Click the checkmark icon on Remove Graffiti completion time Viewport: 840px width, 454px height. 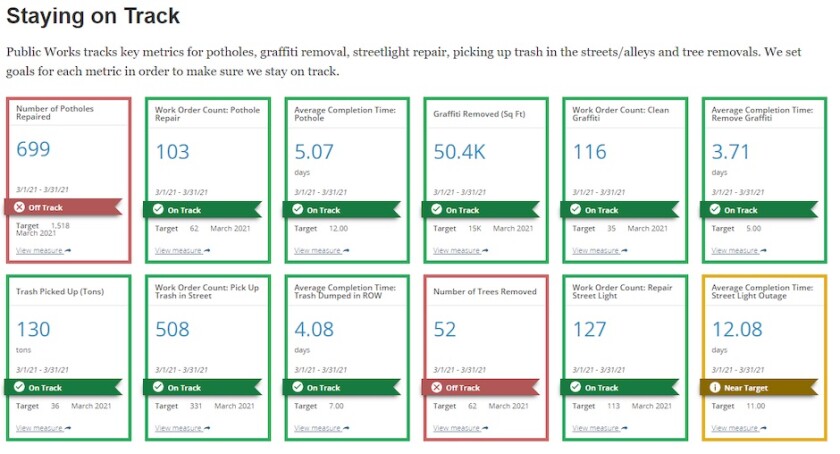[714, 210]
